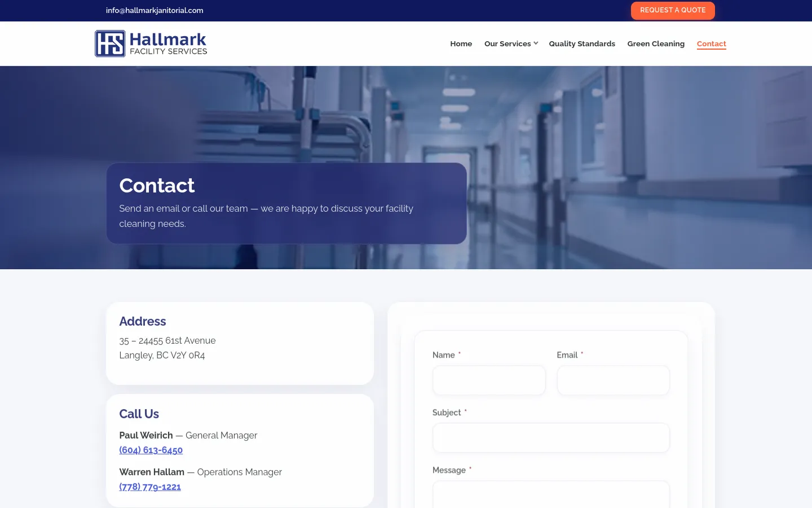
Task: Click the name 'Paul Weirich'
Action: point(146,435)
